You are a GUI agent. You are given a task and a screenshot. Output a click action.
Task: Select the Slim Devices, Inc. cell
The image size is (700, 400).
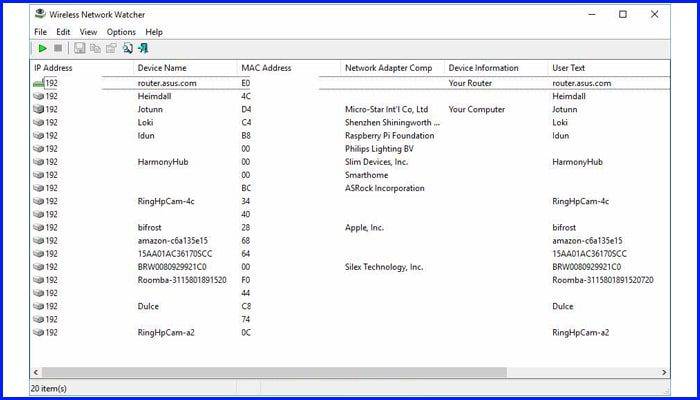pyautogui.click(x=376, y=162)
